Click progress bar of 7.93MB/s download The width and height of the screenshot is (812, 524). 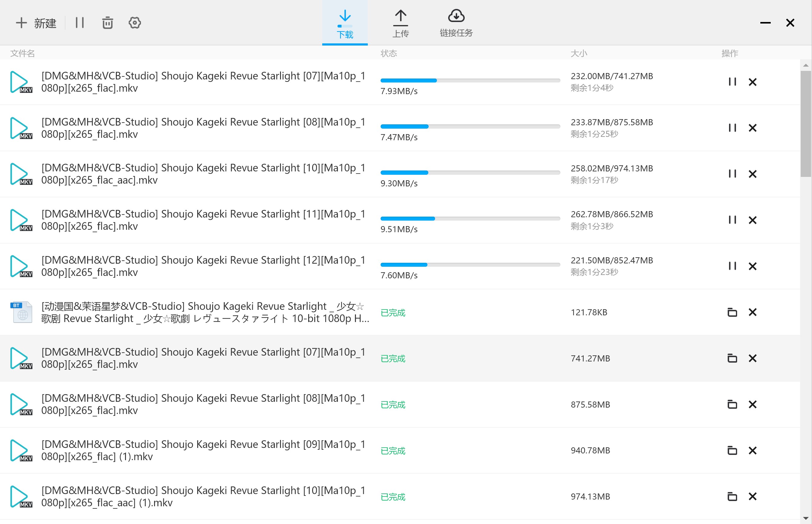[470, 80]
